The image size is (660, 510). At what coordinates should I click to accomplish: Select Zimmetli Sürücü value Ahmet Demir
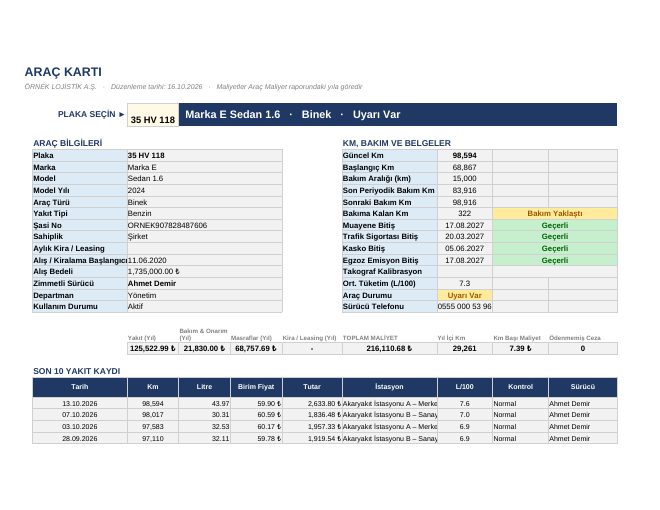205,283
